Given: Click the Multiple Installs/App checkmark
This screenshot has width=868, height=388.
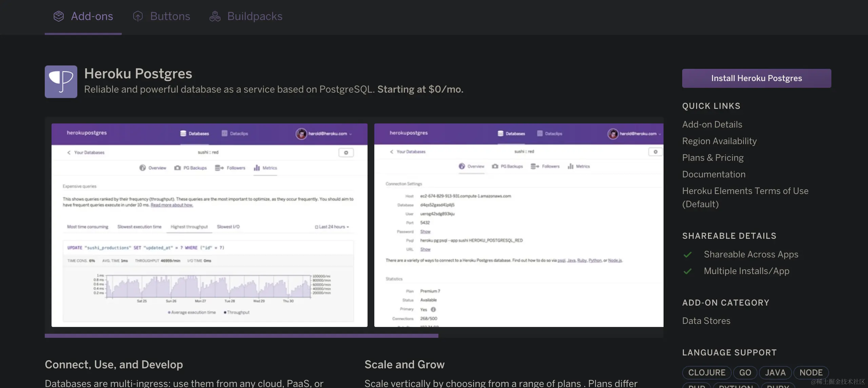Looking at the screenshot, I should click(688, 271).
